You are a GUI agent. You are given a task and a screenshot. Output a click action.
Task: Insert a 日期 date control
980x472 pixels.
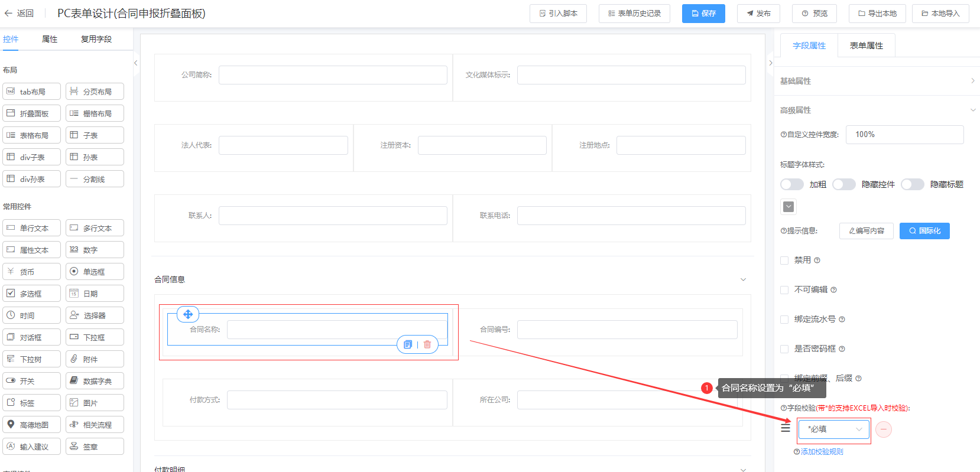pos(95,294)
